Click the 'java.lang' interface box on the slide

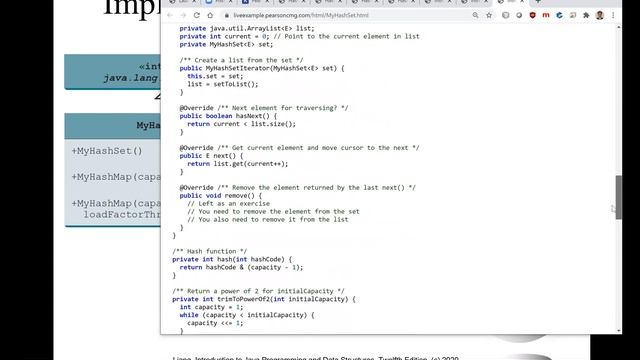[112, 72]
